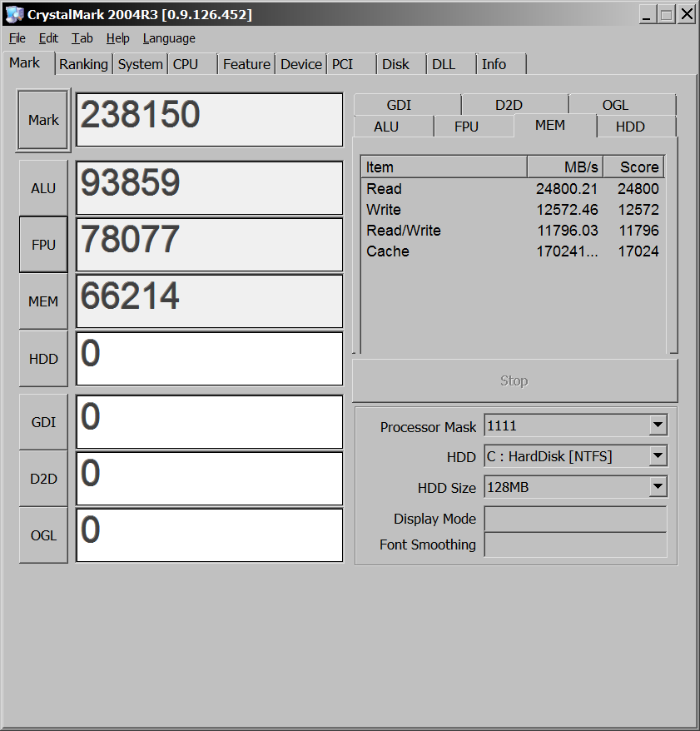Click the MEM benchmark button
Screen dimensions: 700x731
[43, 301]
